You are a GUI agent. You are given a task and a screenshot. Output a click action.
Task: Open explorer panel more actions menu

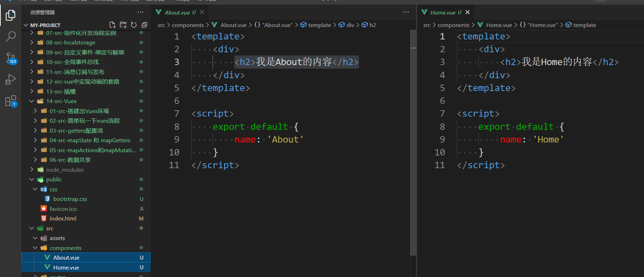[141, 12]
